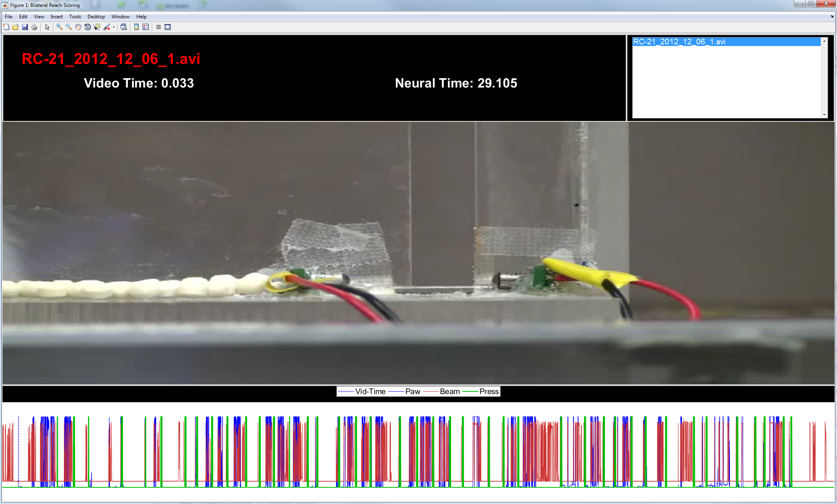
Task: Expand the Brush color dropdown arrow
Action: click(x=114, y=27)
